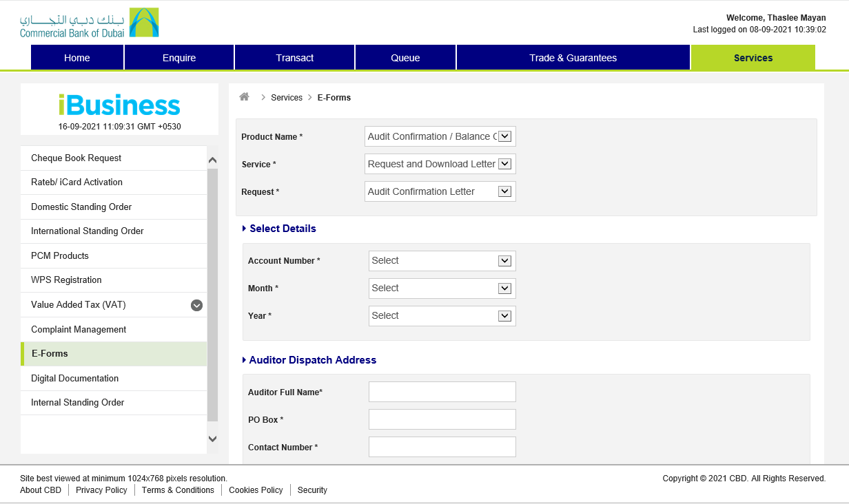849x504 pixels.
Task: Select E-Forms in sidebar
Action: 114,354
